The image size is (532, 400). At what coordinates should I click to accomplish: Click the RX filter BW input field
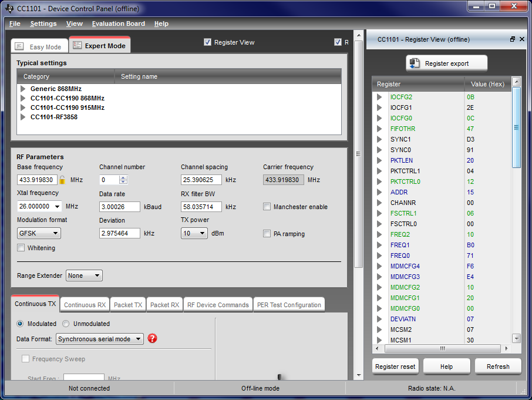point(201,207)
